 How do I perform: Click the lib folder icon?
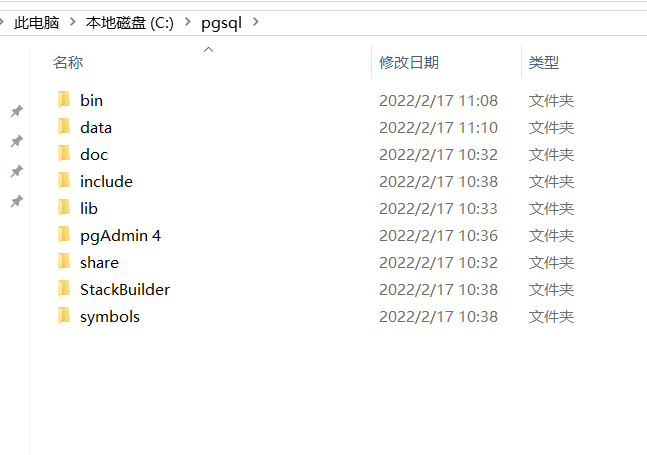64,208
